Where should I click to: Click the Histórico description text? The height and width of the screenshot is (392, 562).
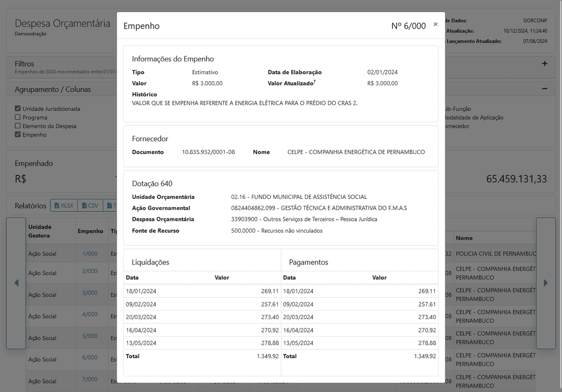click(x=245, y=103)
